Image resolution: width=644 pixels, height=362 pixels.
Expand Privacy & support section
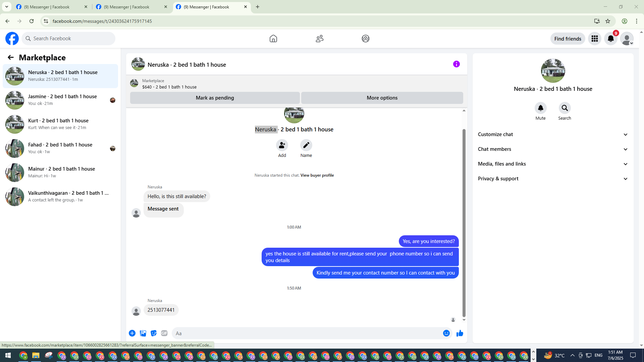(x=552, y=179)
